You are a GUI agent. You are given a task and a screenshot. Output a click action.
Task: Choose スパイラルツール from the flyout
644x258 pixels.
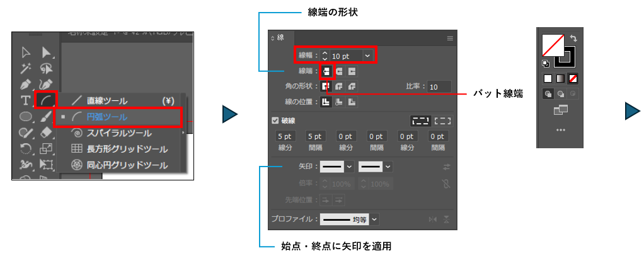[x=118, y=133]
